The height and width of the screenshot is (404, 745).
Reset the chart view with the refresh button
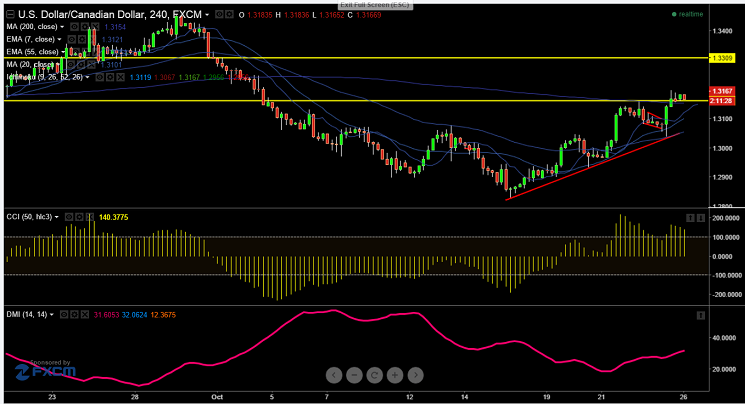pyautogui.click(x=374, y=375)
